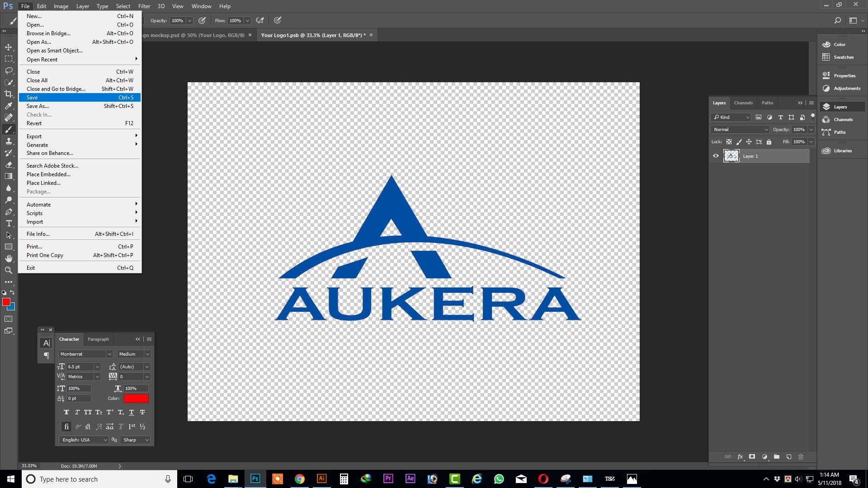Select the Eyedropper tool
The height and width of the screenshot is (488, 868).
[9, 106]
